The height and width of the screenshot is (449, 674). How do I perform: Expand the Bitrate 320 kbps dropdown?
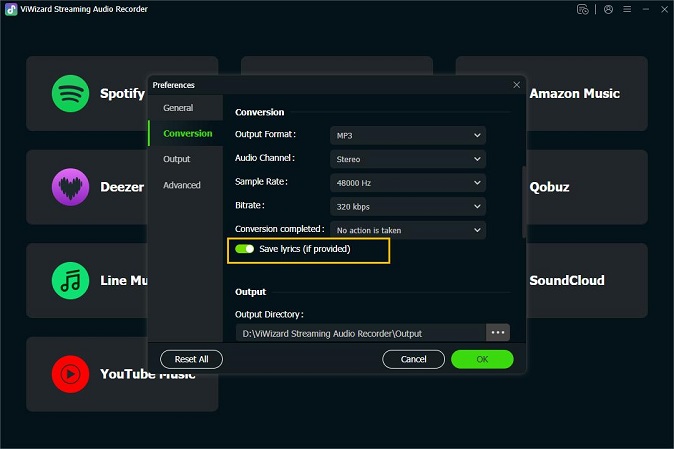pyautogui.click(x=408, y=206)
